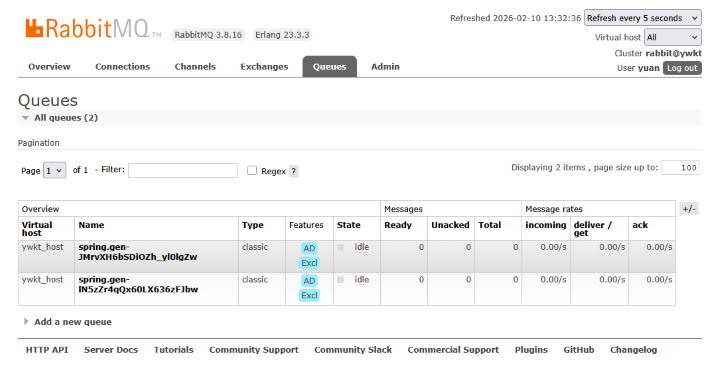Viewport: 720px width, 378px height.
Task: Click the page size input showing 100
Action: point(681,168)
